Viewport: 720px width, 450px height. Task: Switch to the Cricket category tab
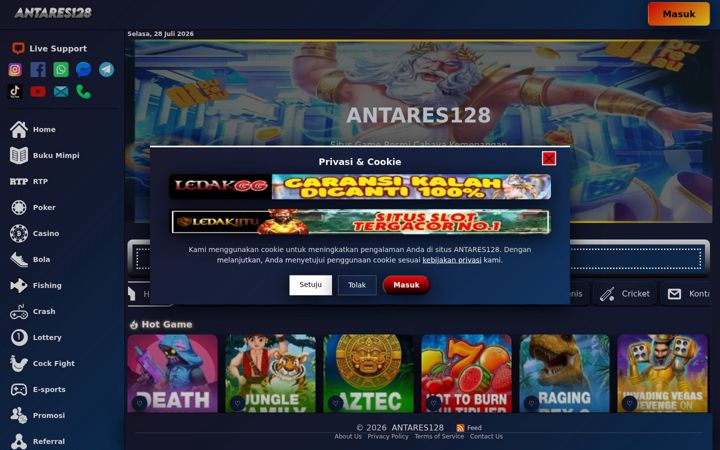tap(625, 294)
